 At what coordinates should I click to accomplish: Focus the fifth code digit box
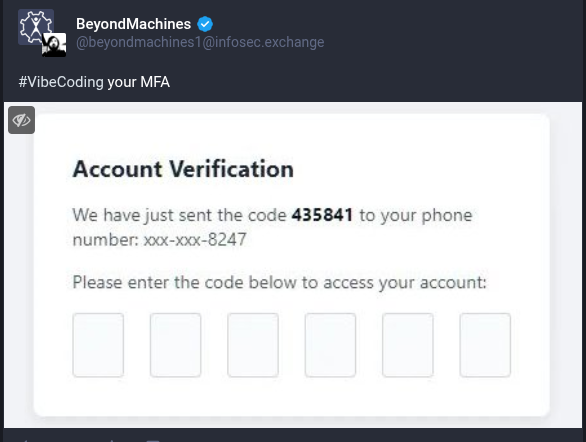(x=408, y=345)
